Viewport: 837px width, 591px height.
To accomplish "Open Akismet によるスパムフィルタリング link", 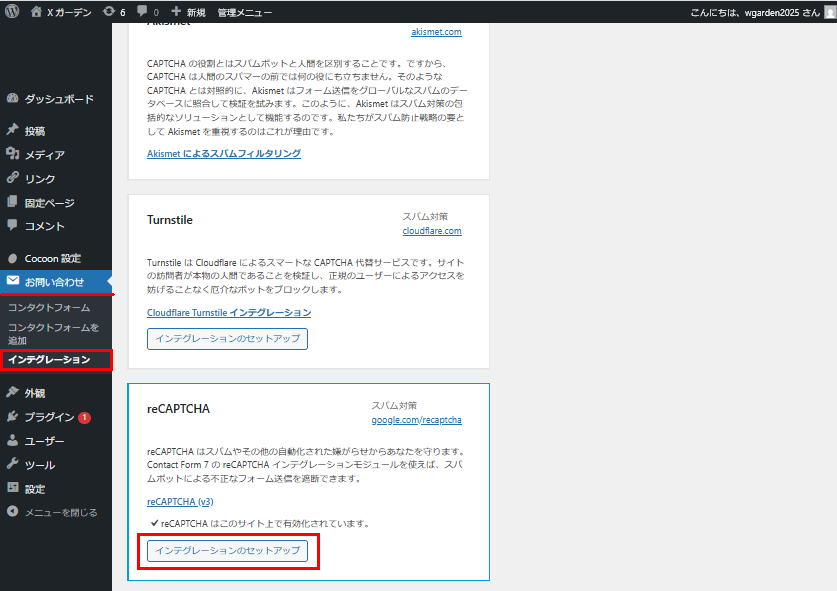I will (x=223, y=154).
